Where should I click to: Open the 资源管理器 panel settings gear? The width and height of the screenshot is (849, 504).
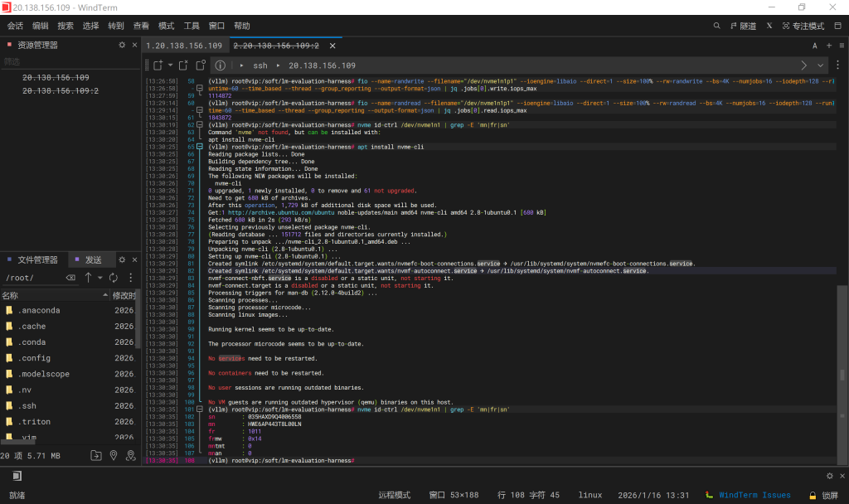[x=122, y=45]
